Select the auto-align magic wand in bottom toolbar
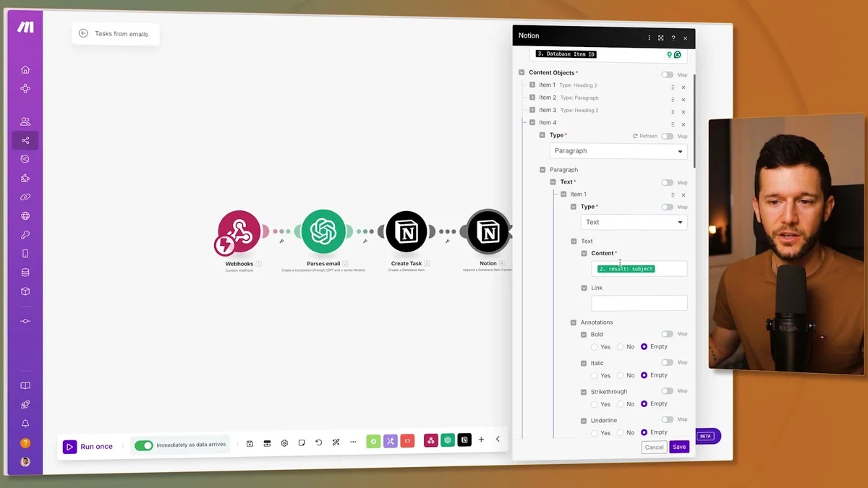Image resolution: width=868 pixels, height=488 pixels. [x=336, y=442]
